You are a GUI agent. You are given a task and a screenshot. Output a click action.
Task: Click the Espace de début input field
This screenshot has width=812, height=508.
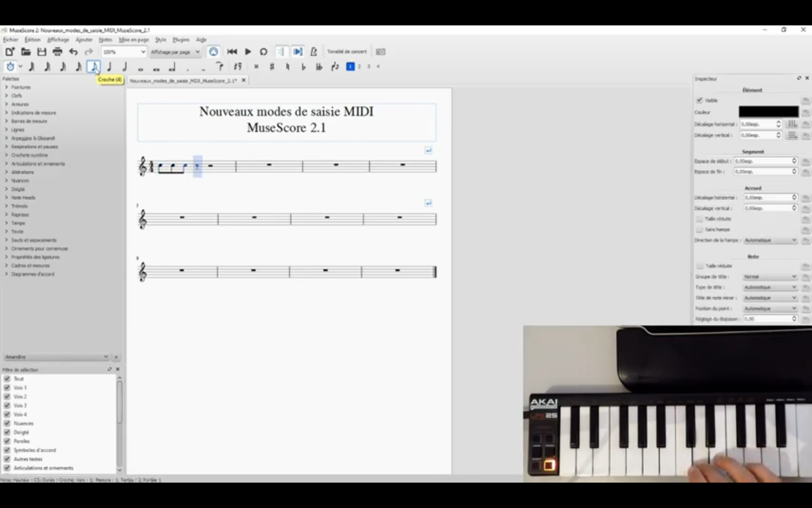[765, 161]
